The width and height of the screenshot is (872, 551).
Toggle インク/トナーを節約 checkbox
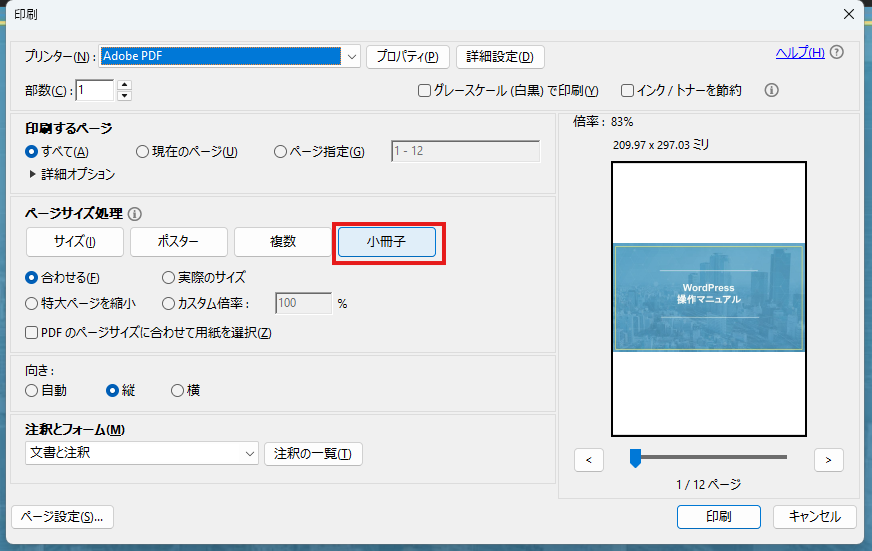(628, 90)
